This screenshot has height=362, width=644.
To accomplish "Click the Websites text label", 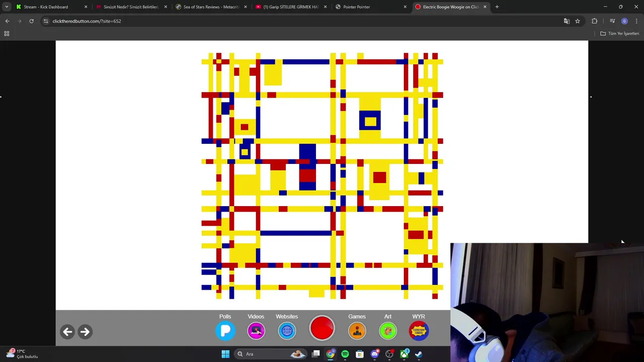I will click(287, 316).
